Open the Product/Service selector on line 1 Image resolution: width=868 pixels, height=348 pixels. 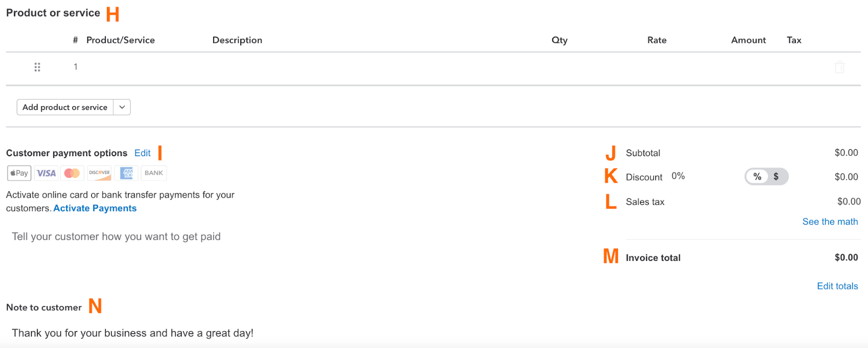(136, 67)
